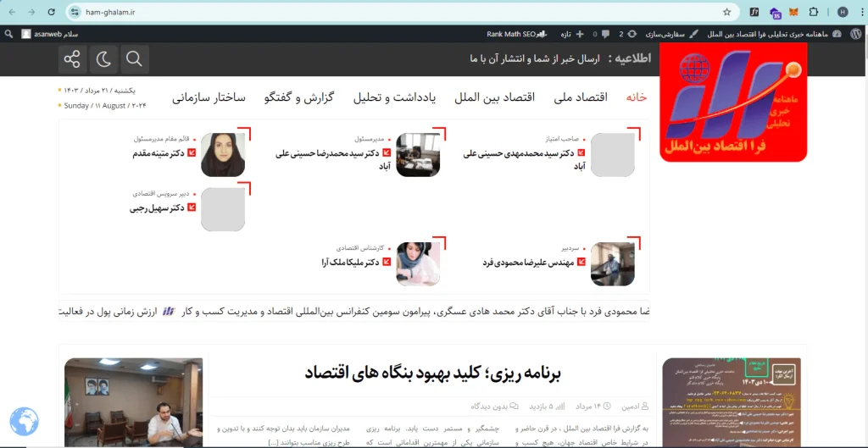The width and height of the screenshot is (868, 448).
Task: Focus the address bar showing ham-ghalam.ir
Action: [x=401, y=12]
